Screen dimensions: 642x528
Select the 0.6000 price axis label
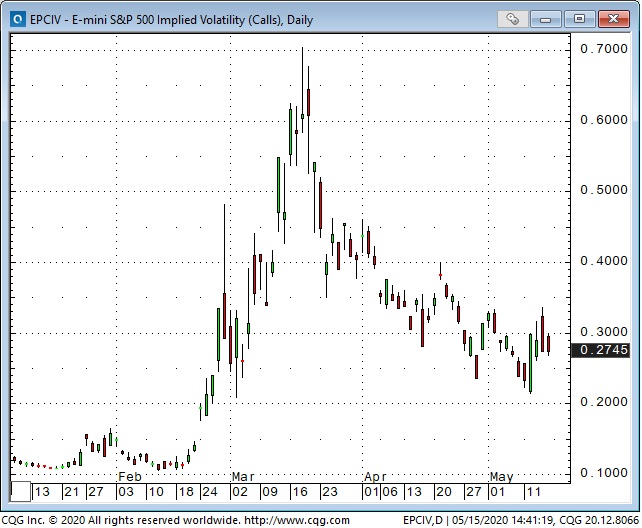[x=604, y=120]
